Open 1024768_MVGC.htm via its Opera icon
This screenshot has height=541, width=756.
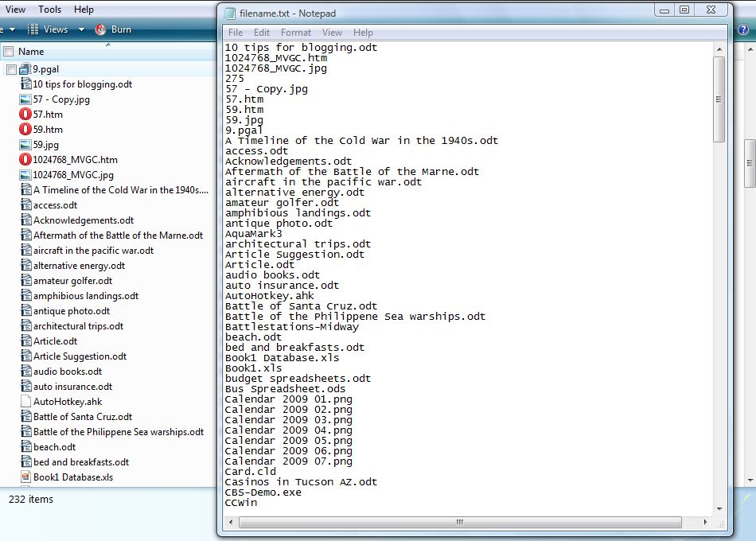[26, 159]
